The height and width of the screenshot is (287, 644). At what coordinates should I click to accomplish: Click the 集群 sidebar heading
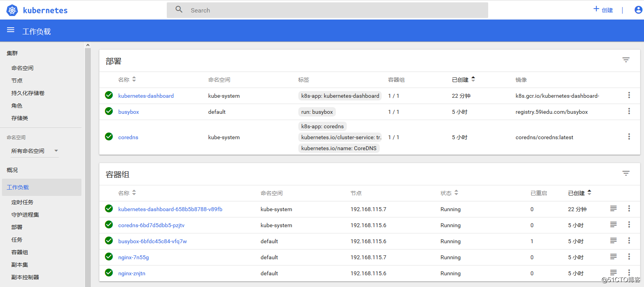(12, 53)
